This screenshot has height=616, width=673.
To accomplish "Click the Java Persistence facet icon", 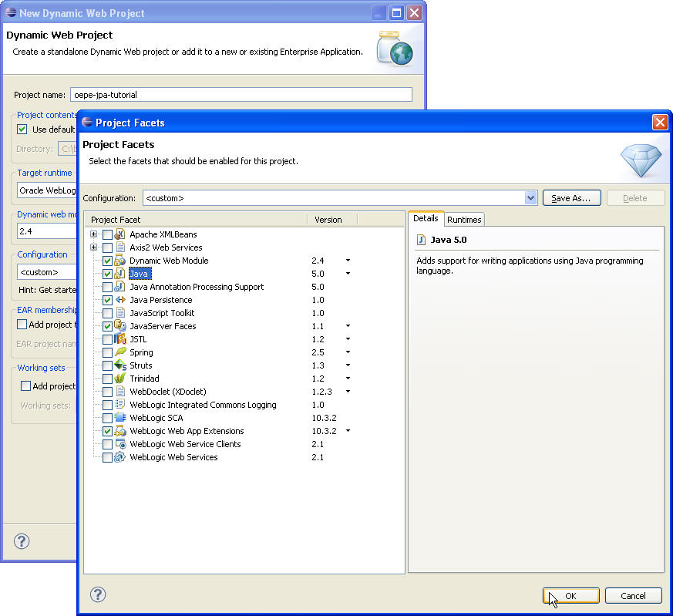I will click(120, 300).
